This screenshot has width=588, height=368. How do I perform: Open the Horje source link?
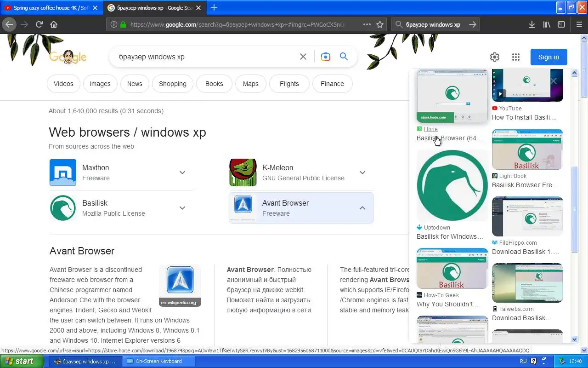[x=431, y=129]
